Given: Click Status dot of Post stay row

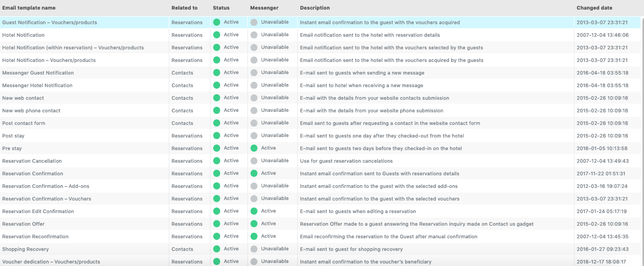Looking at the screenshot, I should [x=217, y=136].
